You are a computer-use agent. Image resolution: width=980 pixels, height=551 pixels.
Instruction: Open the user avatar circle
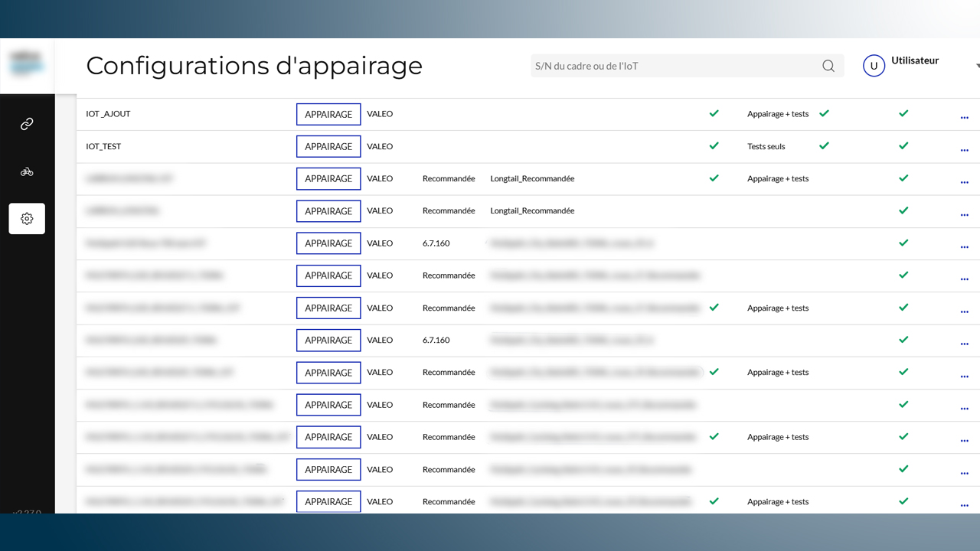point(874,66)
